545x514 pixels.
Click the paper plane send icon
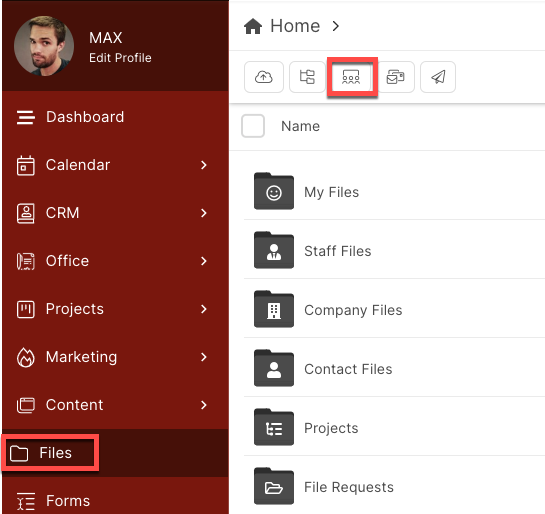click(x=438, y=77)
